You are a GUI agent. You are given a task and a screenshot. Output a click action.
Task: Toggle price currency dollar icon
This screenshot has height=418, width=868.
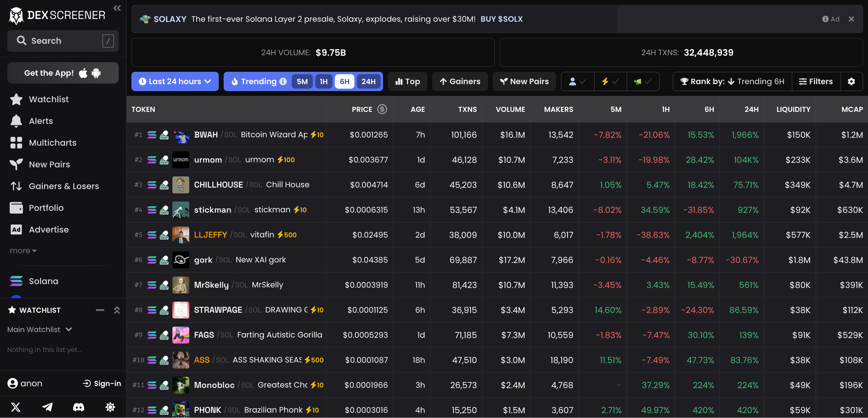[x=382, y=109]
